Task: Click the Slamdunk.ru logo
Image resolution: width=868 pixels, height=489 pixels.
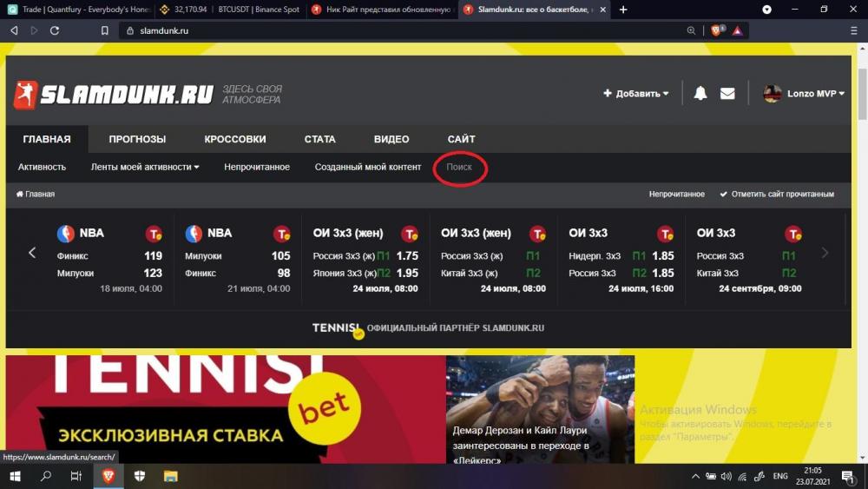Action: (114, 95)
